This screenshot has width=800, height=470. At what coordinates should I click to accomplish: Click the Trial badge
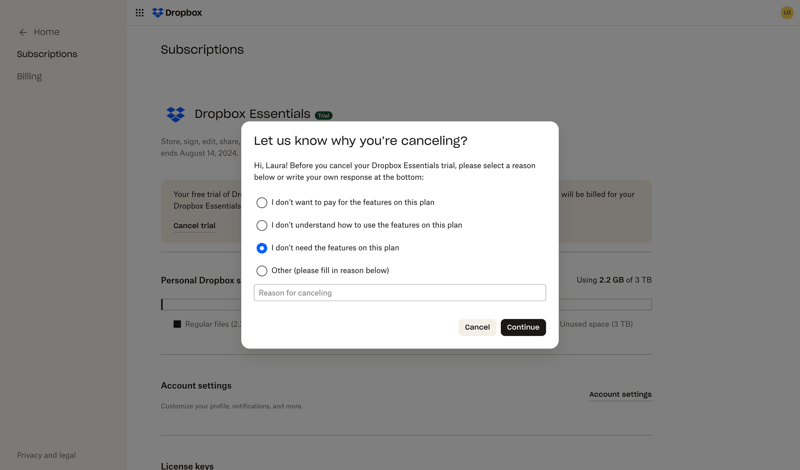323,115
